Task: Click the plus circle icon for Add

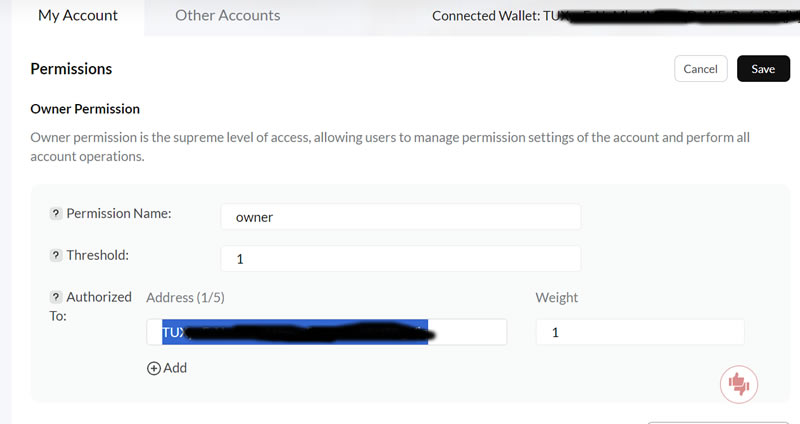Action: pos(154,368)
